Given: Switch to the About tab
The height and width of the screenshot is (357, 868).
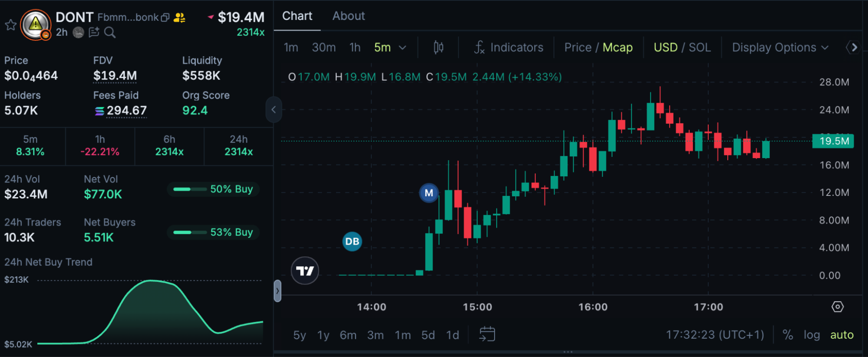Looking at the screenshot, I should tap(348, 16).
